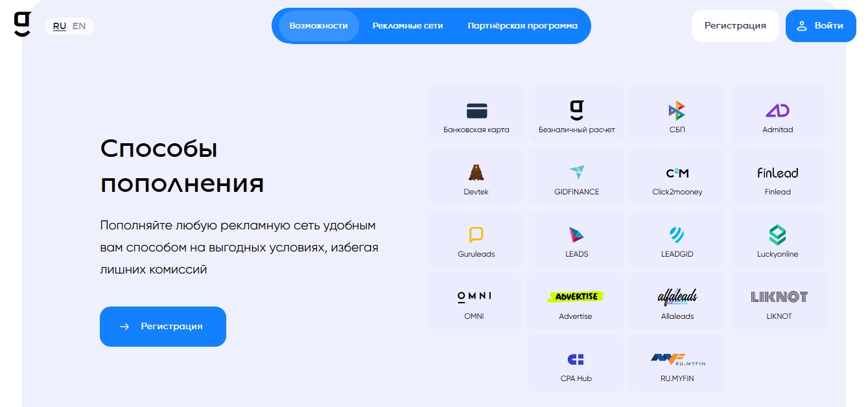Click the Способы пополнения heading
Viewport: 868px width, 407px height.
tap(182, 166)
